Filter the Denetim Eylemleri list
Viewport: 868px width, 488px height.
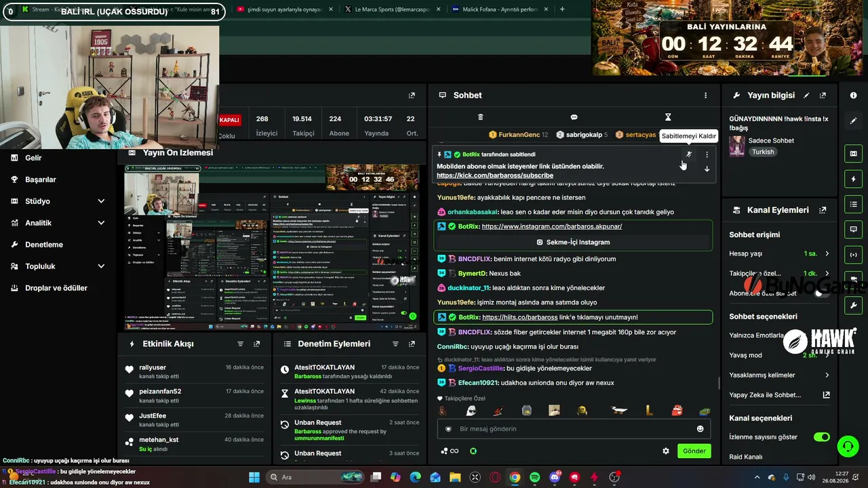point(395,344)
